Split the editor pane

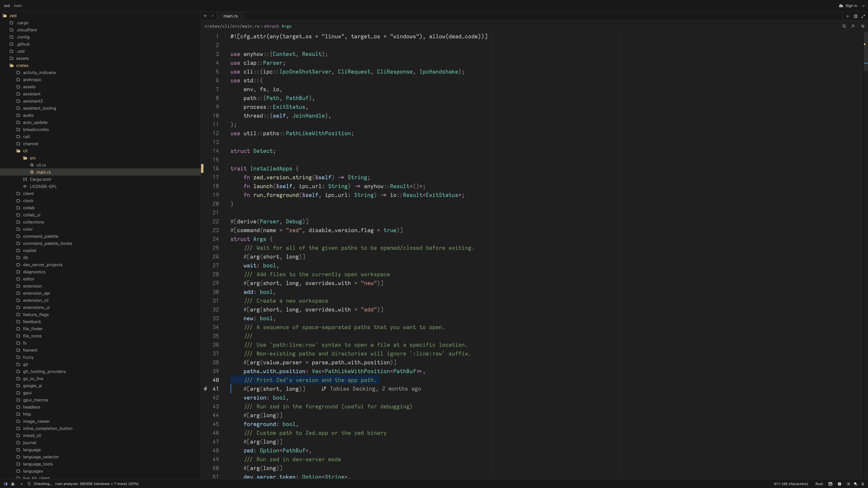pyautogui.click(x=855, y=16)
